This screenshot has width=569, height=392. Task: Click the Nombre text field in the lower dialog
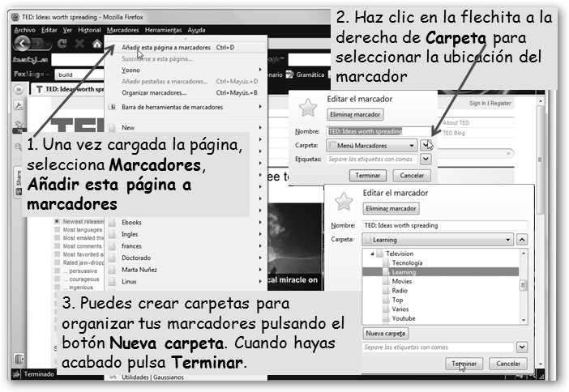[445, 225]
